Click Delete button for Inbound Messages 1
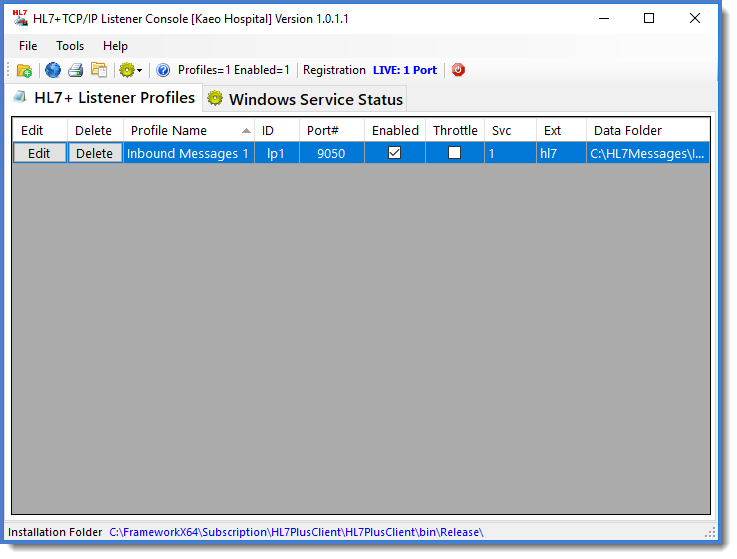The width and height of the screenshot is (737, 559). coord(95,154)
